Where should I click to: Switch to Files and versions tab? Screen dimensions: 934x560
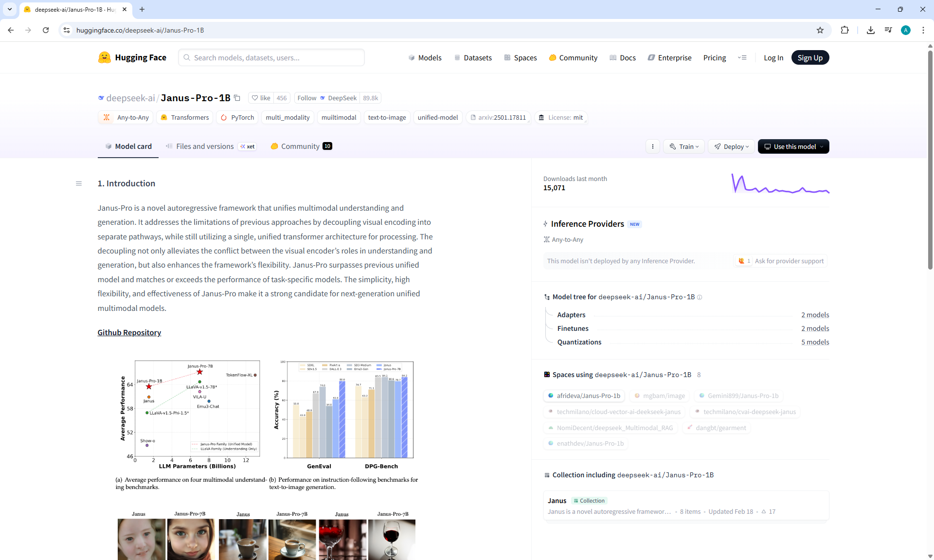(205, 146)
